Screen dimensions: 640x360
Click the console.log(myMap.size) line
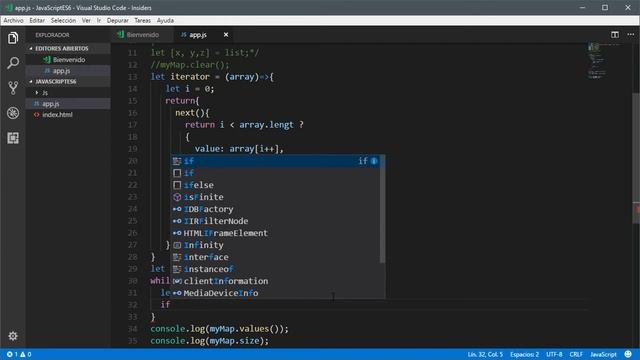coord(209,341)
